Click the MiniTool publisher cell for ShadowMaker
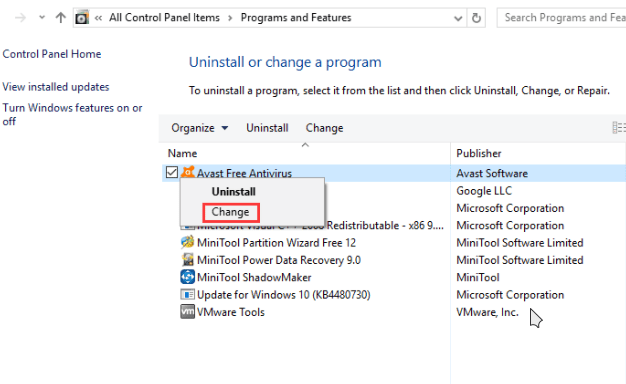The height and width of the screenshot is (384, 626). (x=478, y=277)
